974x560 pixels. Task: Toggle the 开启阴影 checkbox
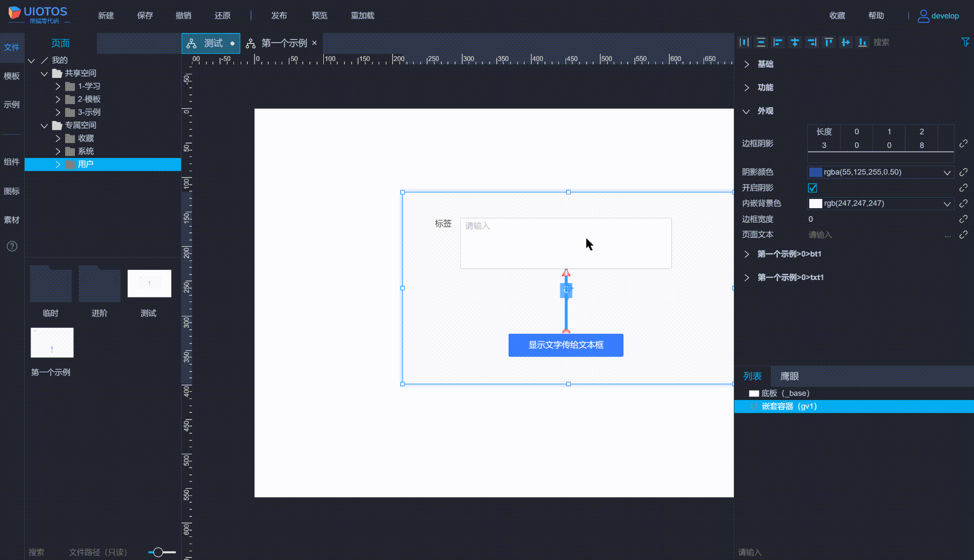coord(812,188)
